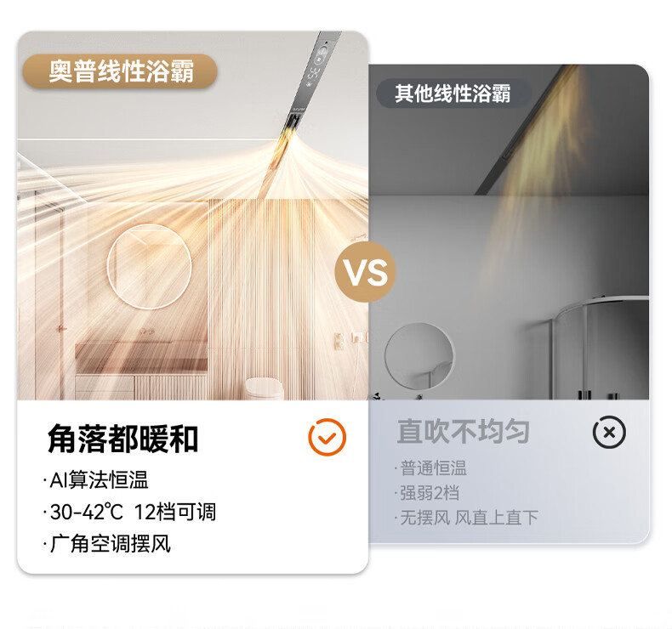
Task: Click the round mirror in the warm bathroom
Action: point(149,266)
